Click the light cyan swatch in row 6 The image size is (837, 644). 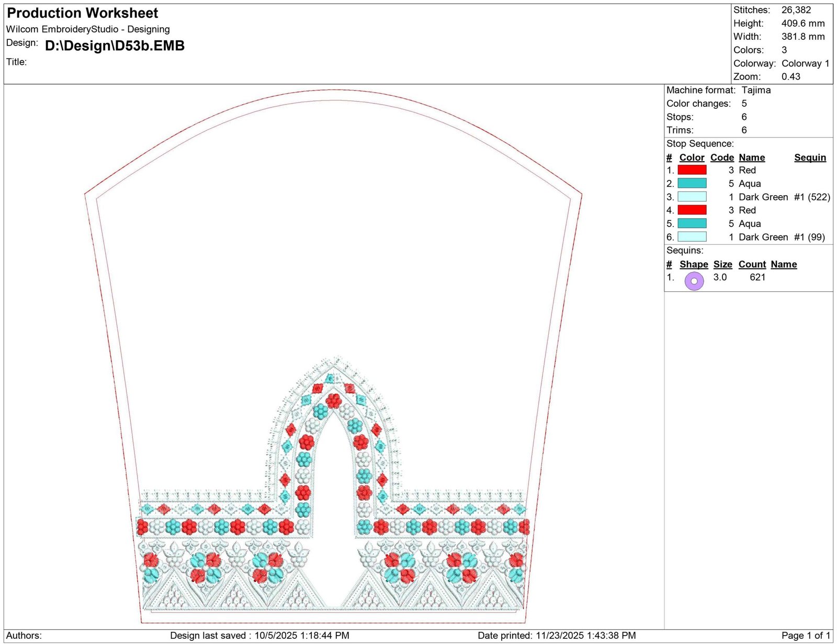pos(692,237)
